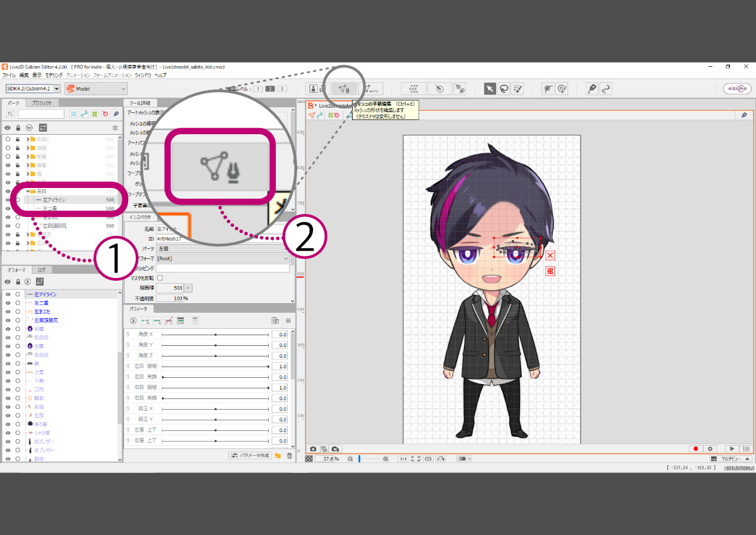Screen dimensions: 756x535
Task: Toggle lock on the 右腕C folder
Action: pyautogui.click(x=18, y=139)
